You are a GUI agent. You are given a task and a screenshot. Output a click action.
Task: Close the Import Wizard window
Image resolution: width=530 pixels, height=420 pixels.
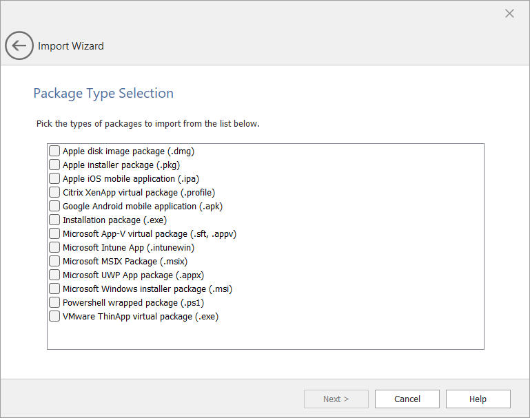pyautogui.click(x=509, y=14)
